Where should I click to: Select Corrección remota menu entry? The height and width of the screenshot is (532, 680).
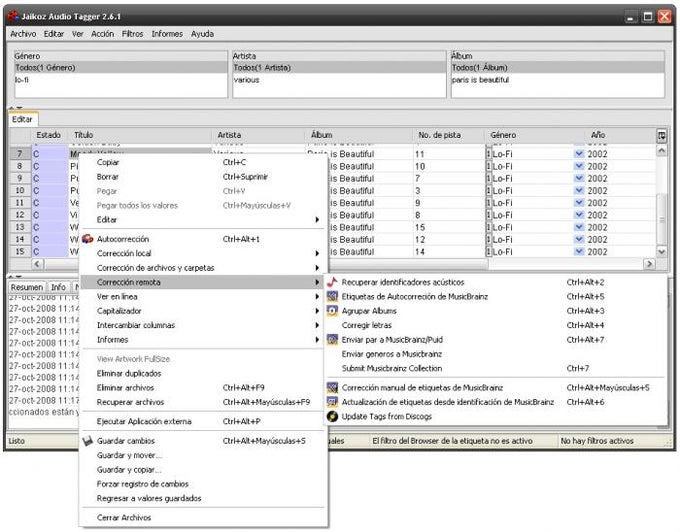click(203, 282)
